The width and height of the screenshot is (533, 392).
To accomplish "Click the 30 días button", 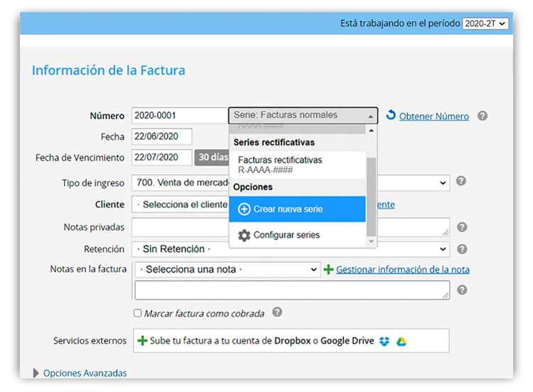I will click(x=212, y=157).
